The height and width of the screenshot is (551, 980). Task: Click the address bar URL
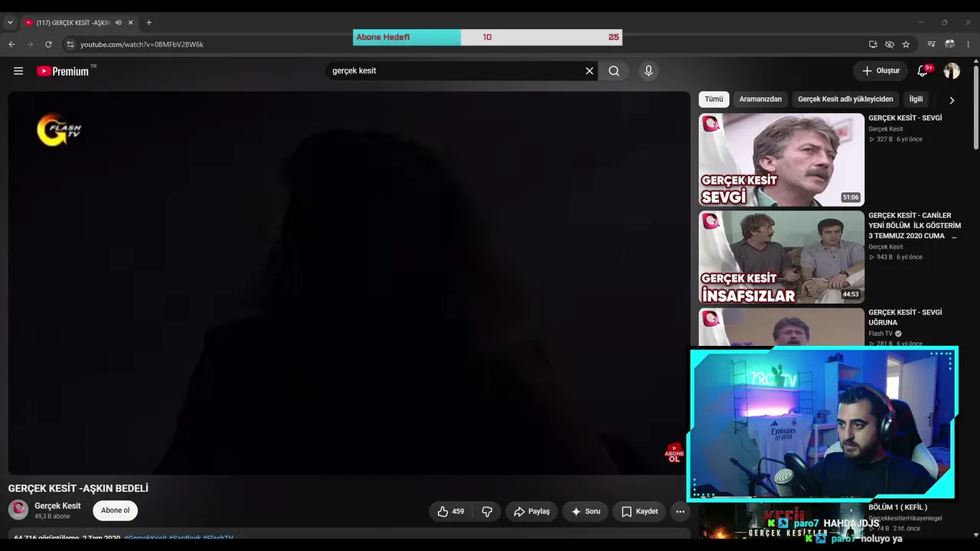click(142, 44)
